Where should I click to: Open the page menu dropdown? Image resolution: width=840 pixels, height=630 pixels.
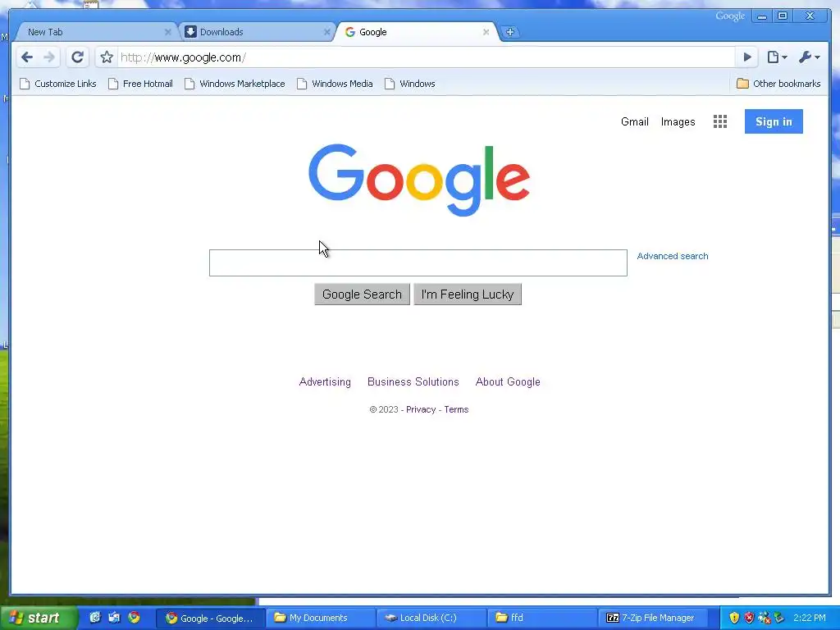click(x=777, y=57)
